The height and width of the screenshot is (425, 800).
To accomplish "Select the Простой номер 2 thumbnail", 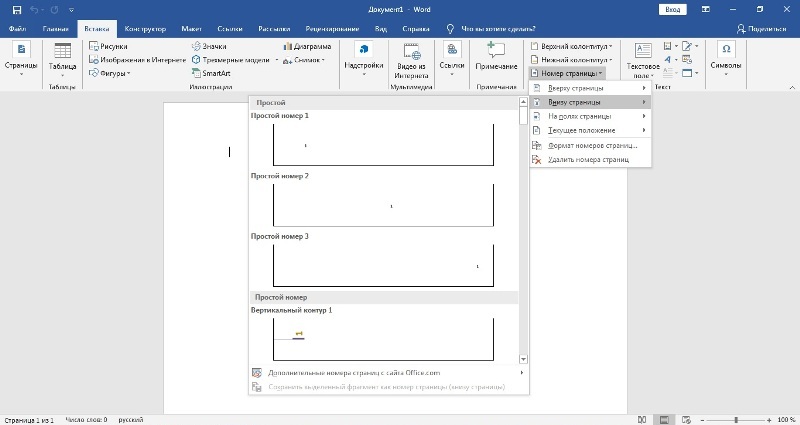I will 383,206.
